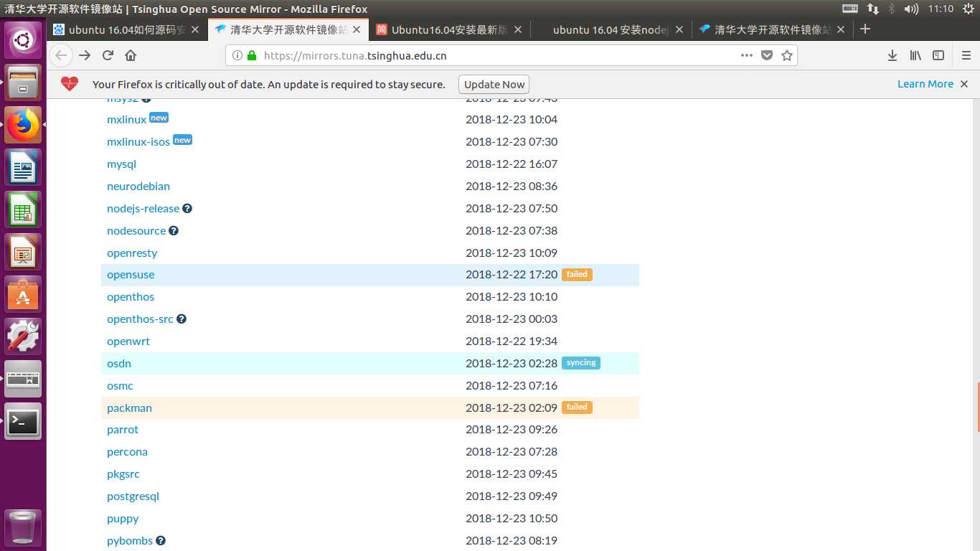Click Learn More link in update bar
This screenshot has height=551, width=980.
tap(925, 84)
